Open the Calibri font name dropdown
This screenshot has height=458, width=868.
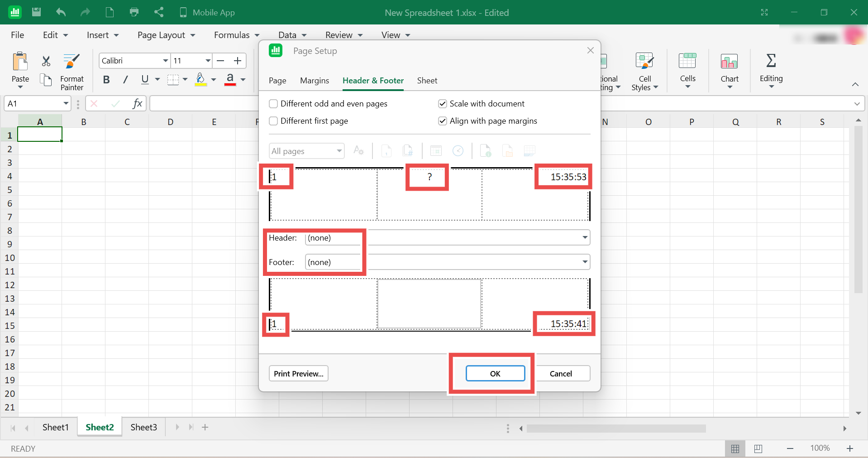click(x=165, y=61)
